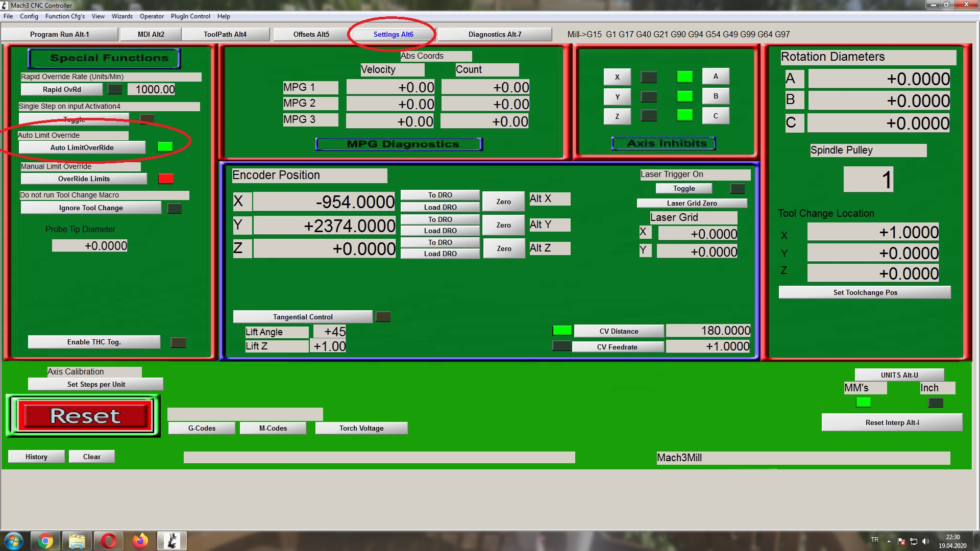Open the Wizards menu
This screenshot has width=980, height=551.
tap(122, 16)
